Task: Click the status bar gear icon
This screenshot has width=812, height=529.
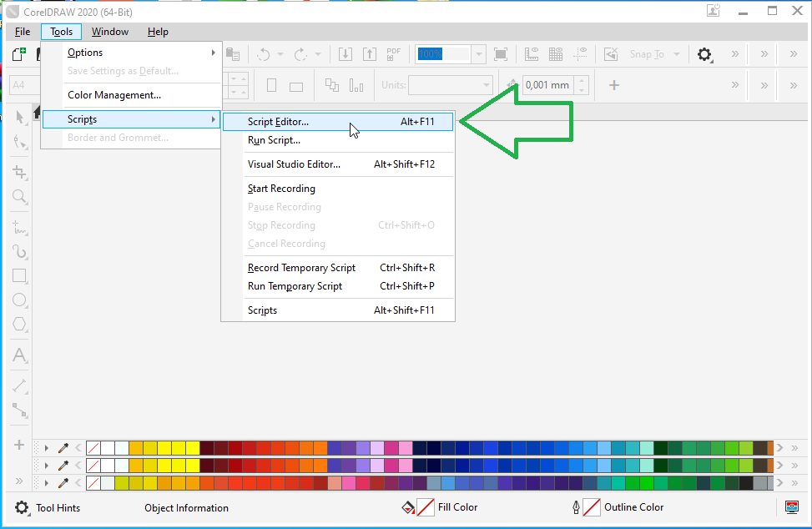Action: (x=22, y=507)
